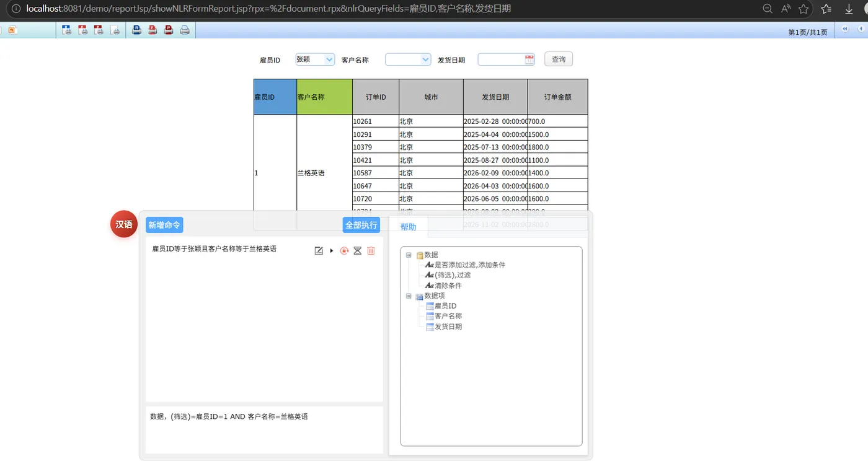Open the calendar picker for 发货日期
This screenshot has height=461, width=868.
point(529,59)
